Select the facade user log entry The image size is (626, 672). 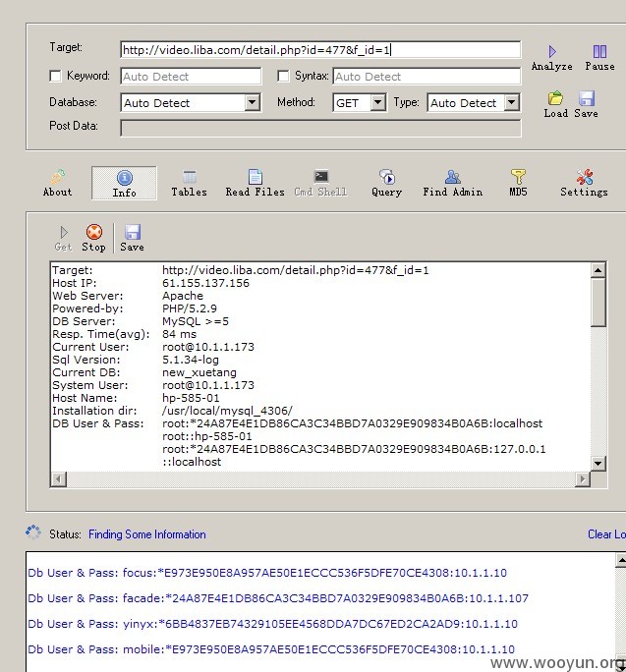coord(278,598)
